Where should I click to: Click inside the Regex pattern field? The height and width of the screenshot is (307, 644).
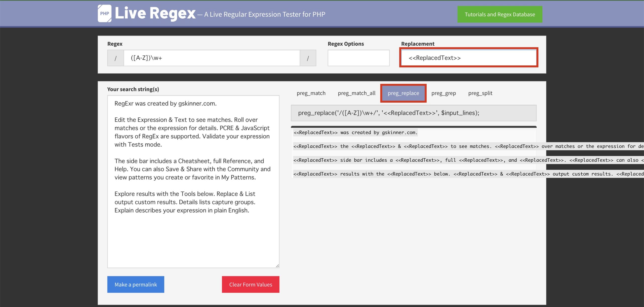tap(211, 58)
